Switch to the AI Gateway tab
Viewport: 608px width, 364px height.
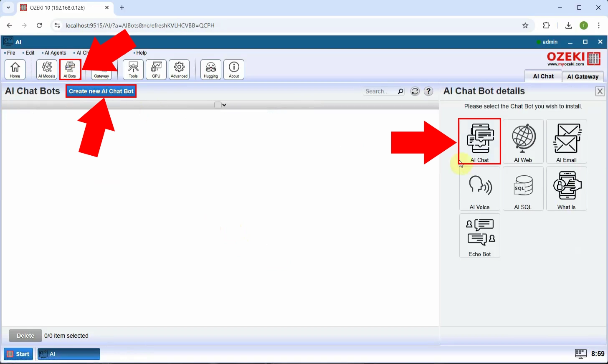[x=583, y=76]
